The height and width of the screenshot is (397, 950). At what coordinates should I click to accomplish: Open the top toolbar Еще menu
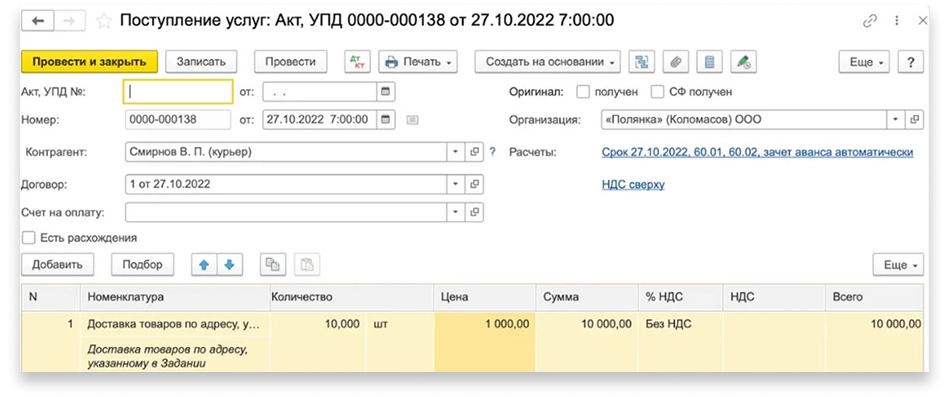(864, 62)
